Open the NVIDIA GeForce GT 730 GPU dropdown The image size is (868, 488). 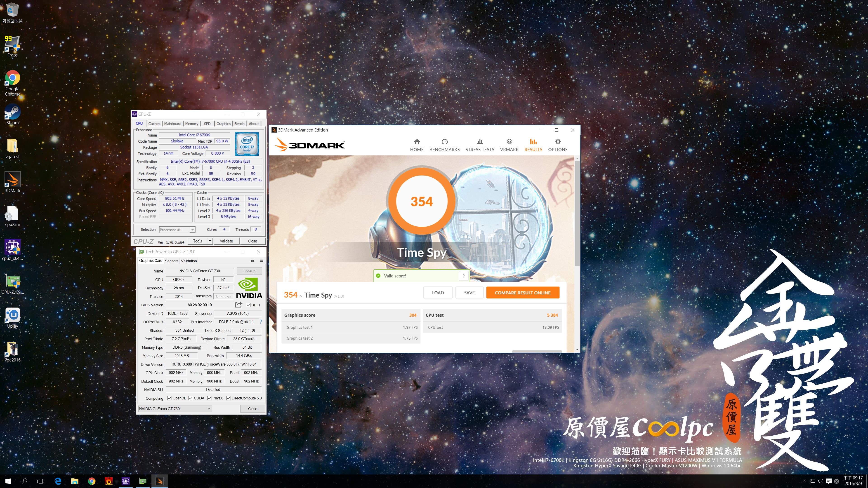point(175,408)
